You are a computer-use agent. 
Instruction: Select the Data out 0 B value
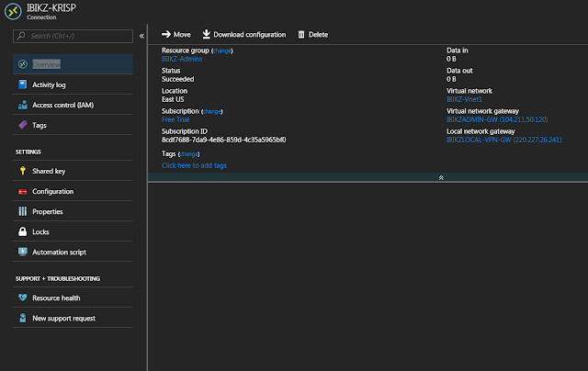pos(451,79)
